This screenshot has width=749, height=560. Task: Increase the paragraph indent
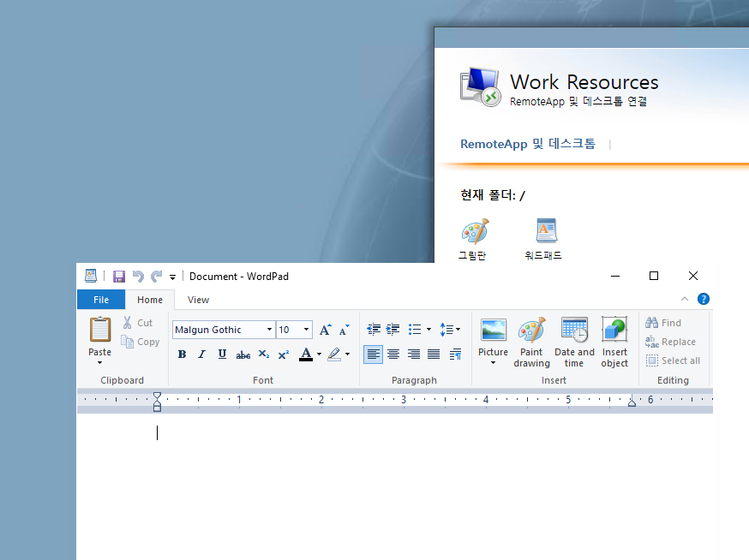point(393,330)
